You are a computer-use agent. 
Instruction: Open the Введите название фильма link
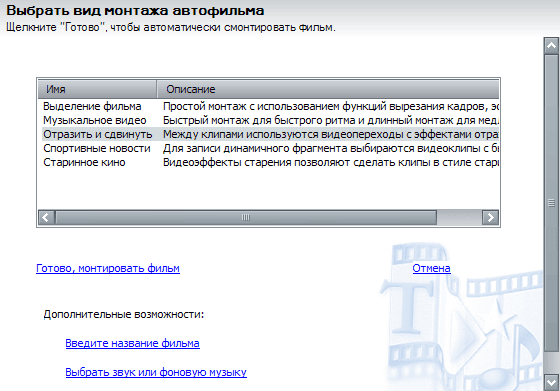point(132,343)
